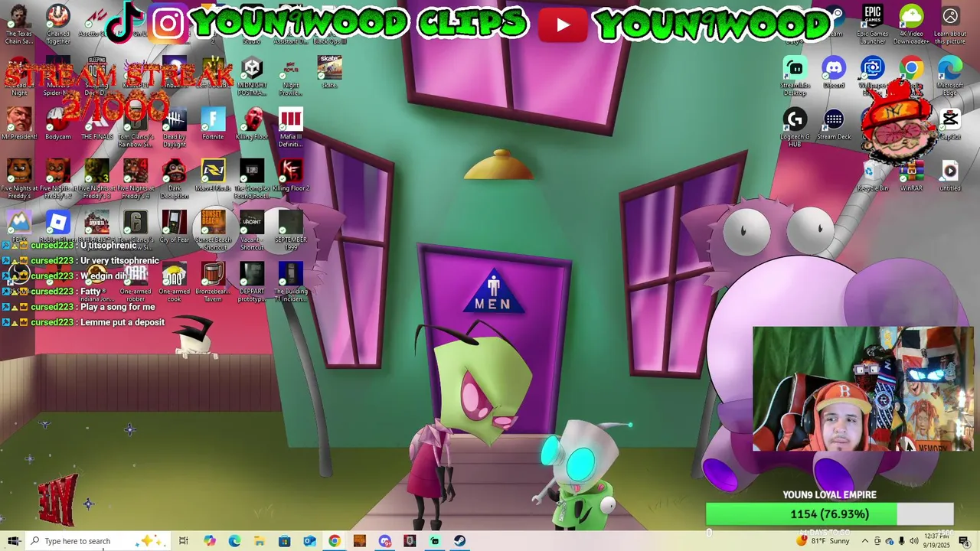
Task: Select the Vacant shortcut icon
Action: pos(252,230)
